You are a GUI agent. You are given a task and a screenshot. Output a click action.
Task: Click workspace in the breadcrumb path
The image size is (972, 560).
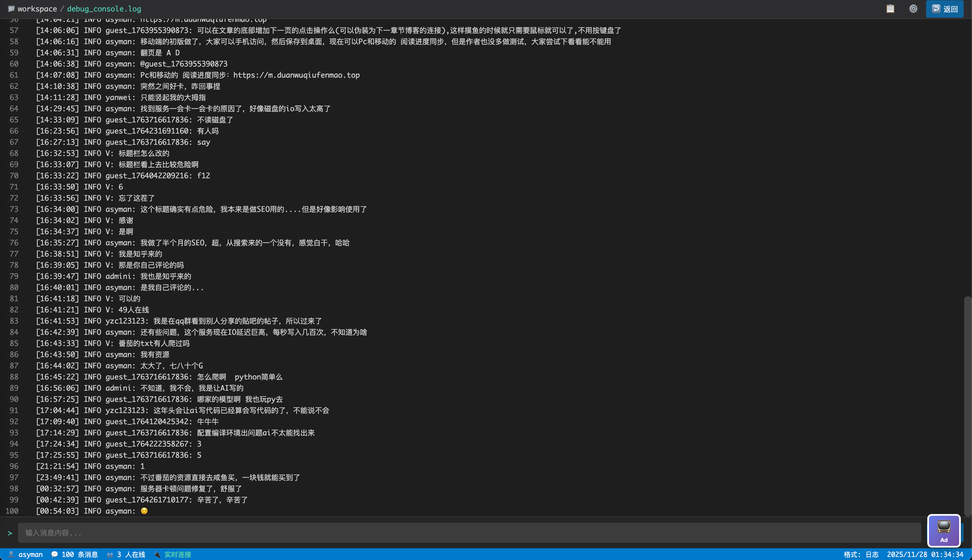(x=37, y=9)
